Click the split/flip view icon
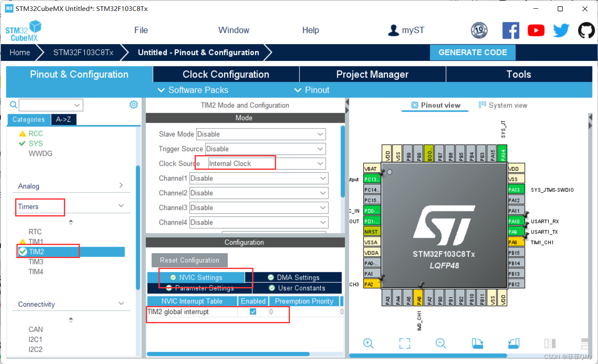Screen dimensions: 598x364 550,343
